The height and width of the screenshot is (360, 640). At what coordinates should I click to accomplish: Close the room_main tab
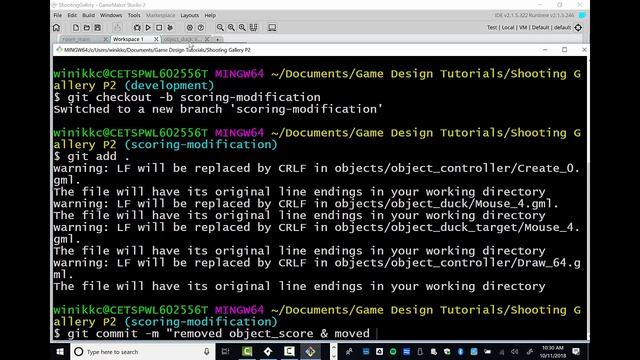point(106,39)
